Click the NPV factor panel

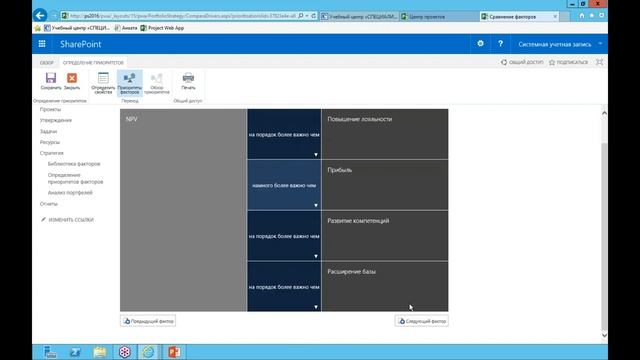183,210
